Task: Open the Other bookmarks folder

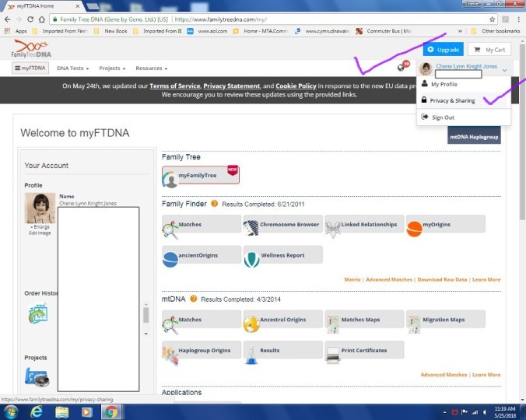Action: 496,31
